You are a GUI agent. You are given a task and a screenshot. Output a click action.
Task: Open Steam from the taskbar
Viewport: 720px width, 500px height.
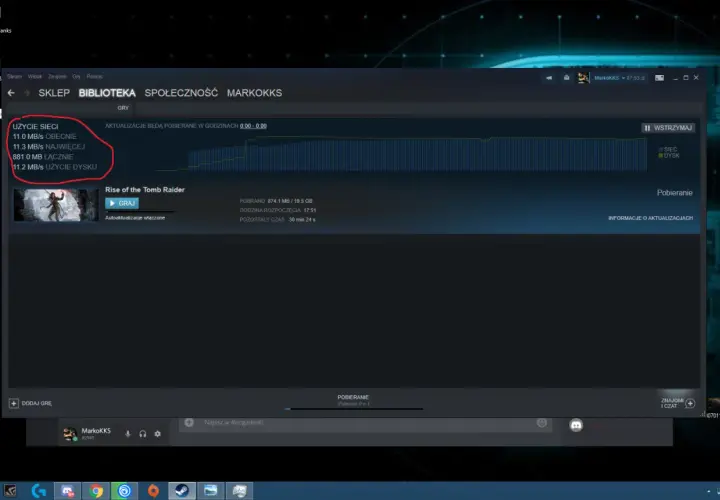182,491
